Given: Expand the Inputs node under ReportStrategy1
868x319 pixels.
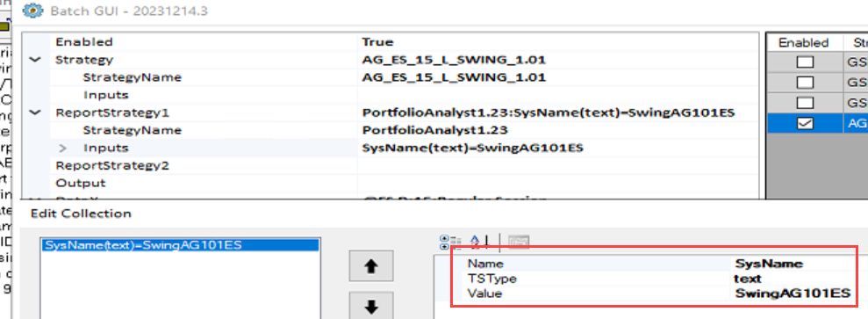Looking at the screenshot, I should click(63, 148).
